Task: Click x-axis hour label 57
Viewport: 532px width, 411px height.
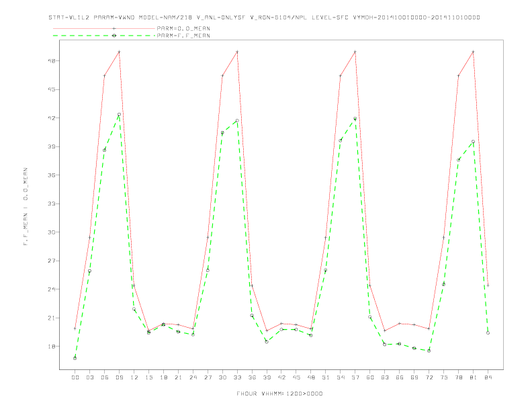Action: [355, 377]
